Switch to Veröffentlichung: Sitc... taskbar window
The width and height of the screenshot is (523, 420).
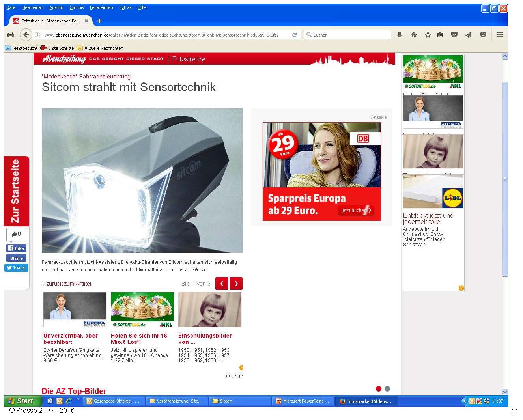[176, 401]
